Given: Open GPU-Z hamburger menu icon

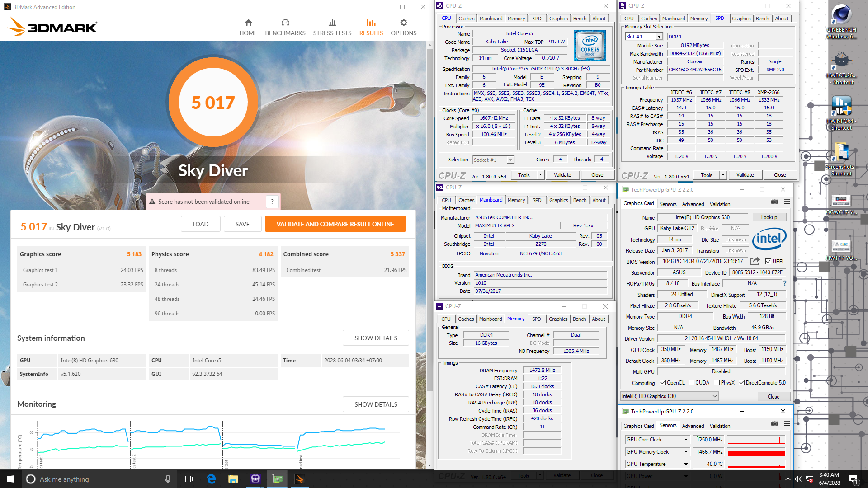Looking at the screenshot, I should click(787, 202).
